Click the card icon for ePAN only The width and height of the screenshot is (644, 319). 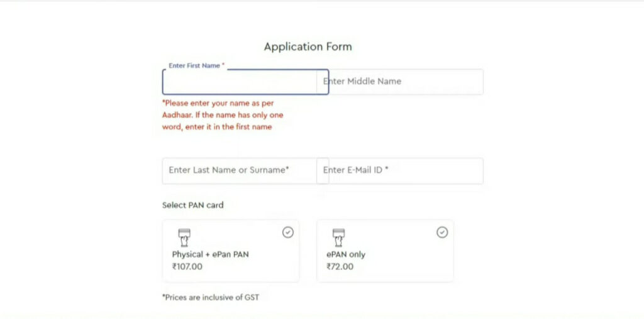click(338, 237)
